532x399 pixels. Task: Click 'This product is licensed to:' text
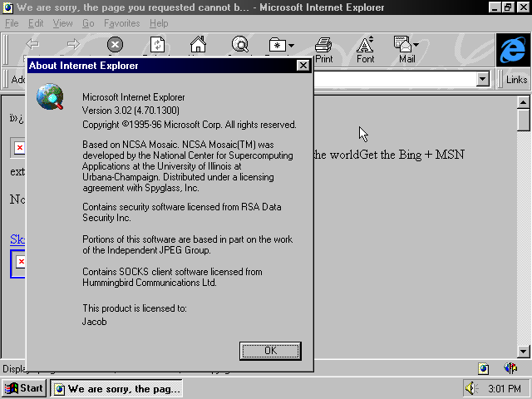pyautogui.click(x=135, y=308)
